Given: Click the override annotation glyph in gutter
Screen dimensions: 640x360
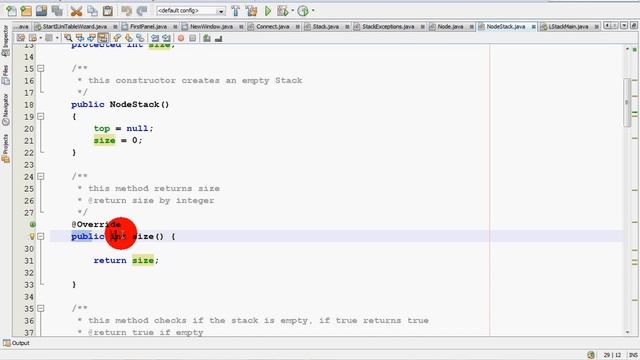Looking at the screenshot, I should pyautogui.click(x=32, y=224).
